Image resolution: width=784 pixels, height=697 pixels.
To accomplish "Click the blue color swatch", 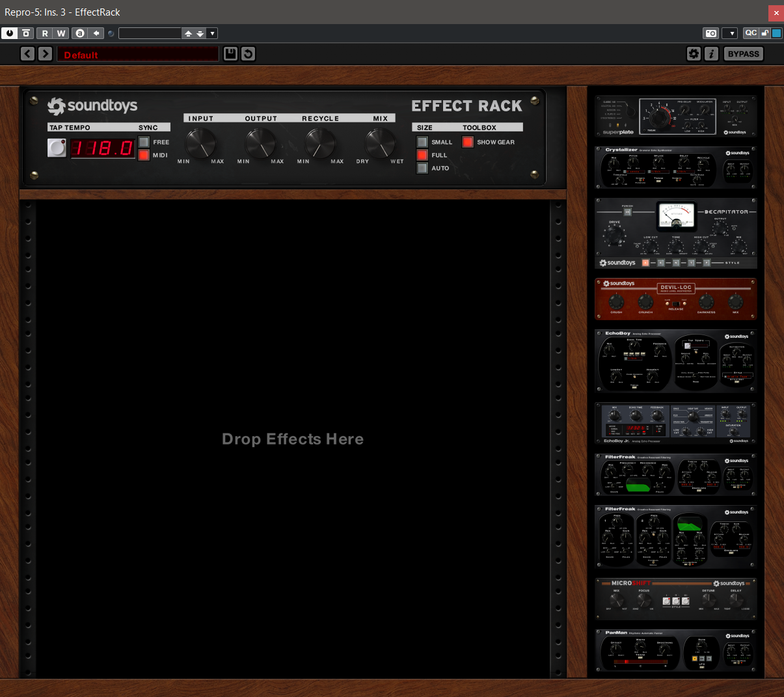I will click(776, 33).
